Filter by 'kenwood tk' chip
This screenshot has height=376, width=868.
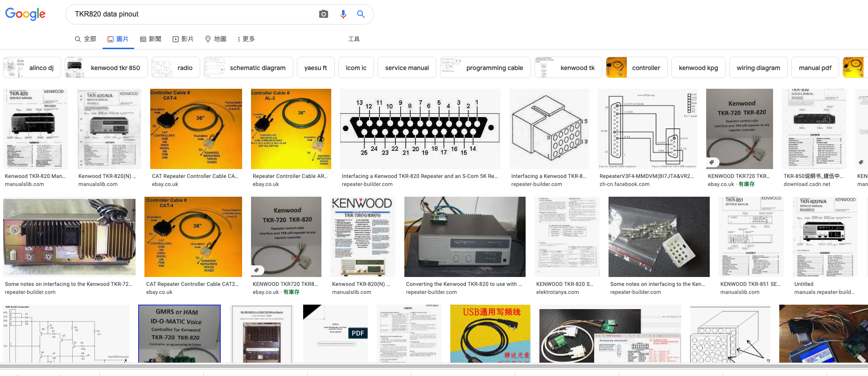pos(568,67)
